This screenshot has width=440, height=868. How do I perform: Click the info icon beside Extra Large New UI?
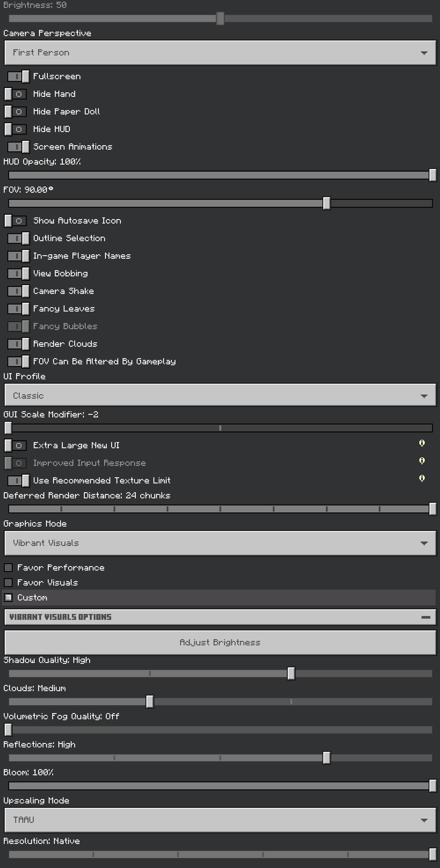tap(422, 444)
